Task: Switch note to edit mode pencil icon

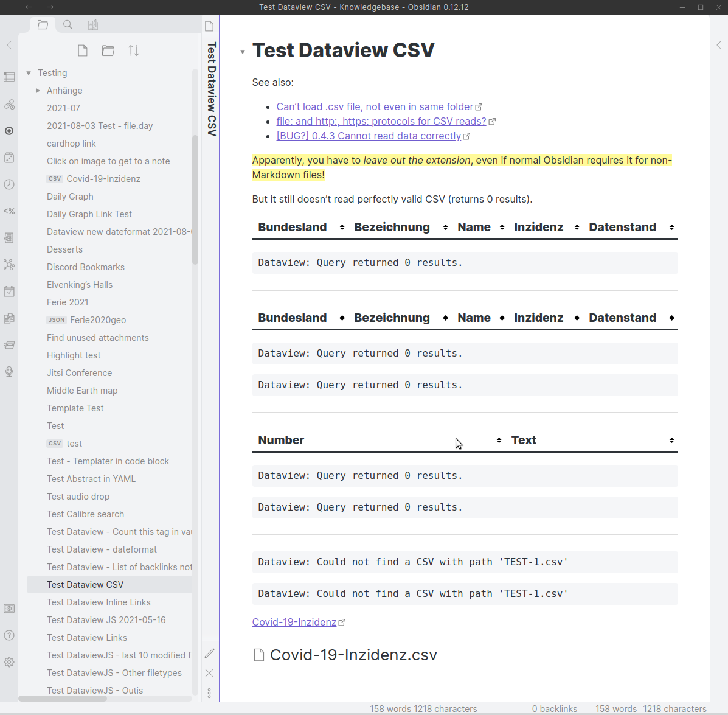Action: pos(209,653)
